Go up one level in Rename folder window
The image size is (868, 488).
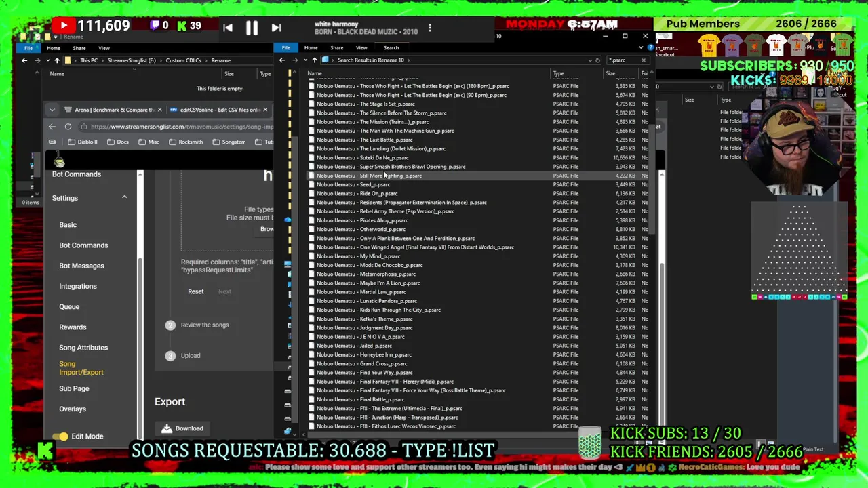point(57,60)
